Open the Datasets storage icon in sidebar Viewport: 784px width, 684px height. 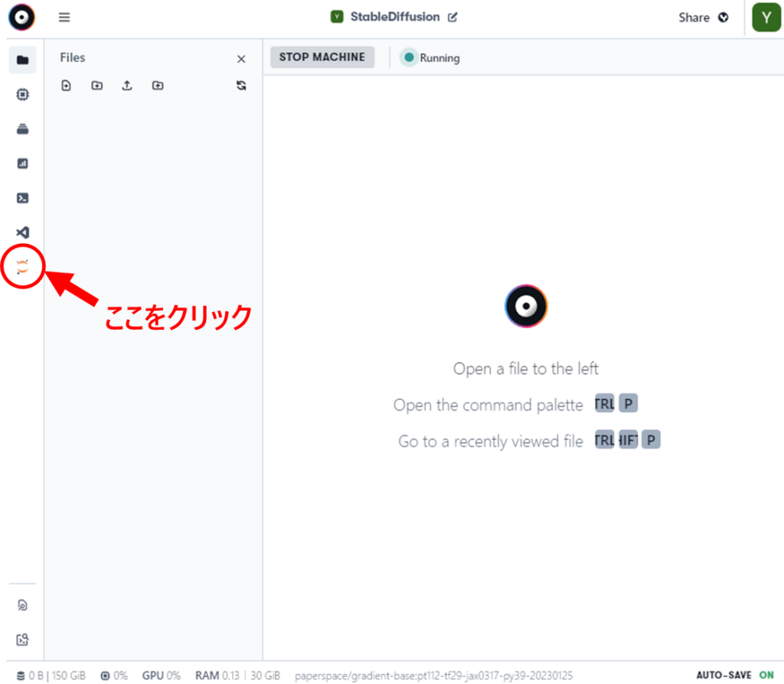23,129
